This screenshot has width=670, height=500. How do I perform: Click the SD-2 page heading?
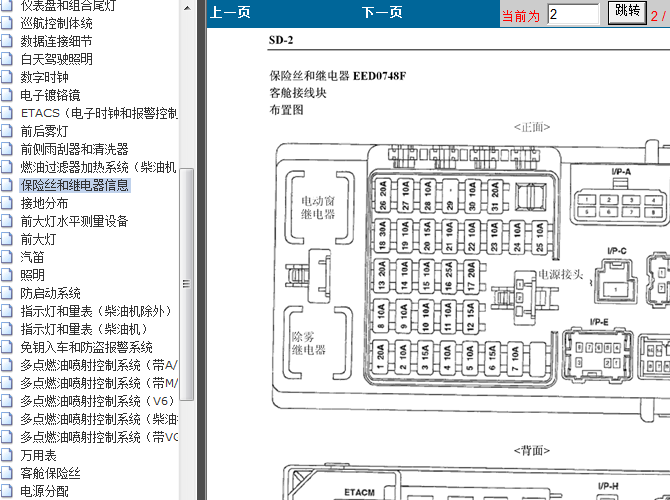pyautogui.click(x=281, y=40)
